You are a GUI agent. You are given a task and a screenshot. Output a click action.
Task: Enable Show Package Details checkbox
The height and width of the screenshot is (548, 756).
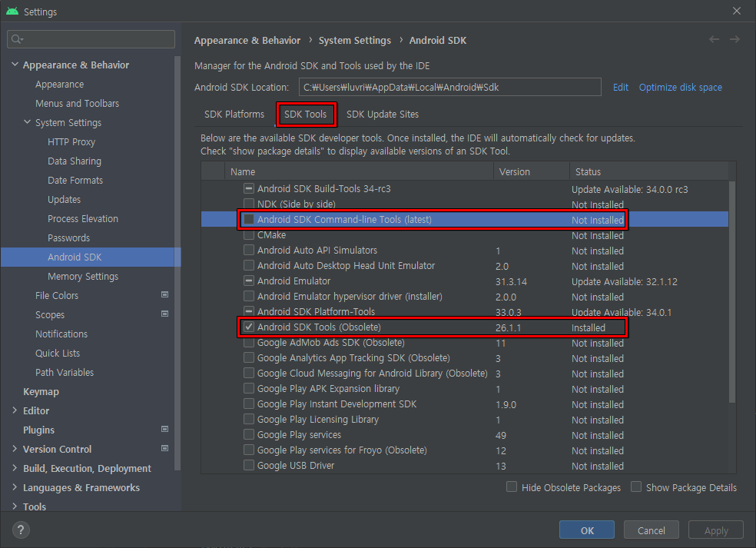[x=636, y=487]
